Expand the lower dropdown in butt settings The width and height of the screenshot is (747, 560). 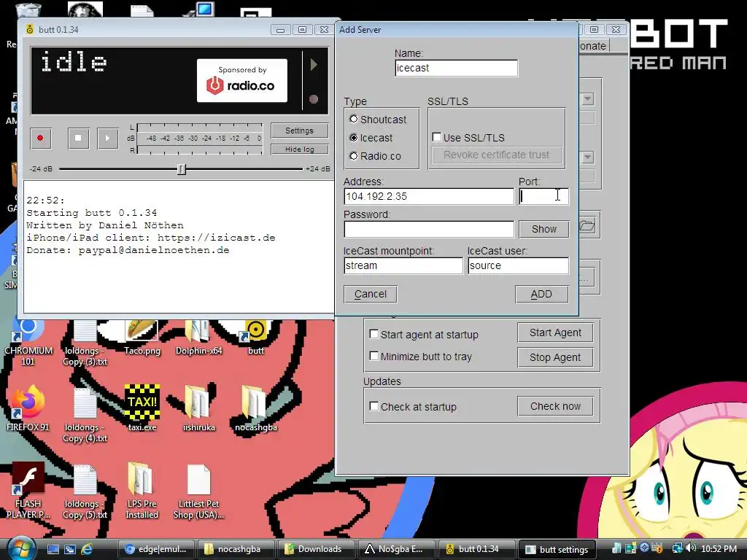click(x=588, y=157)
